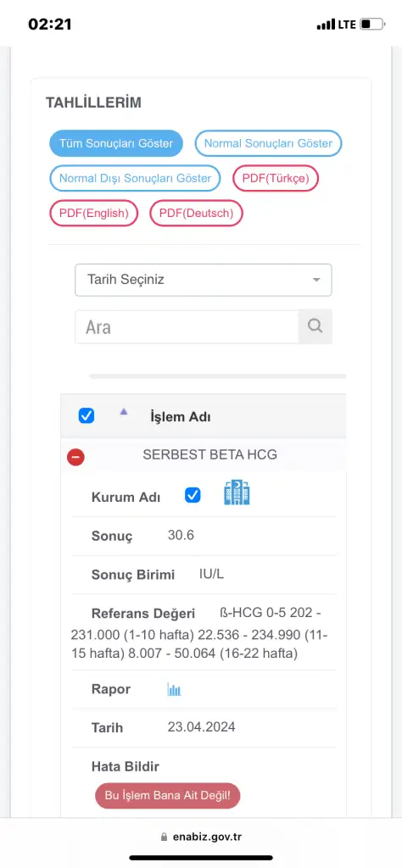This screenshot has width=402, height=868.
Task: Open the Tarih Seçiniz dropdown
Action: [204, 280]
